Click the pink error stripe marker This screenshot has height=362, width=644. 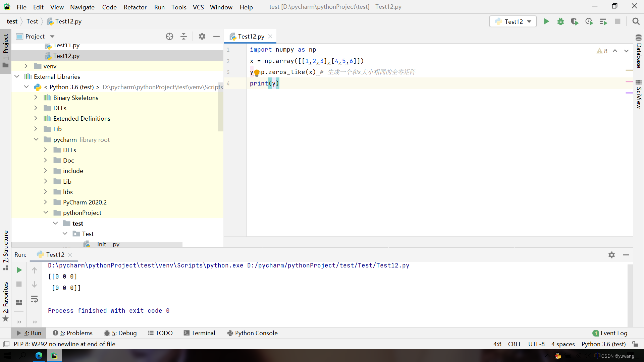[629, 81]
